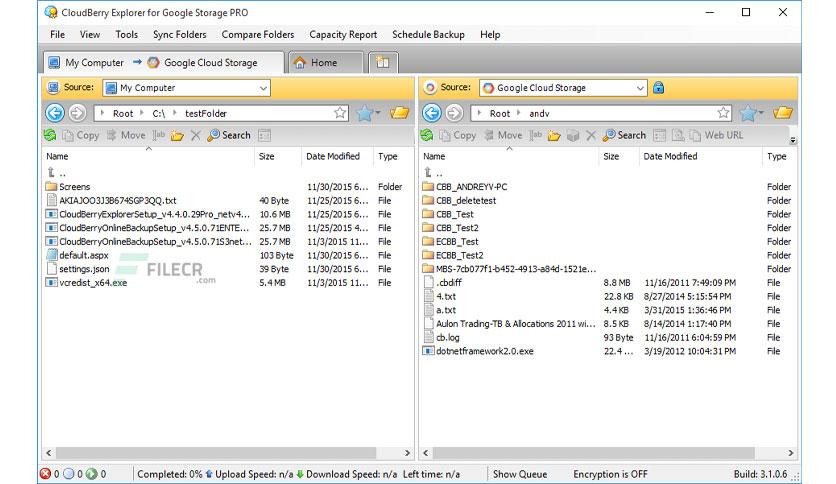
Task: Open the Sync Folders menu
Action: [x=180, y=35]
